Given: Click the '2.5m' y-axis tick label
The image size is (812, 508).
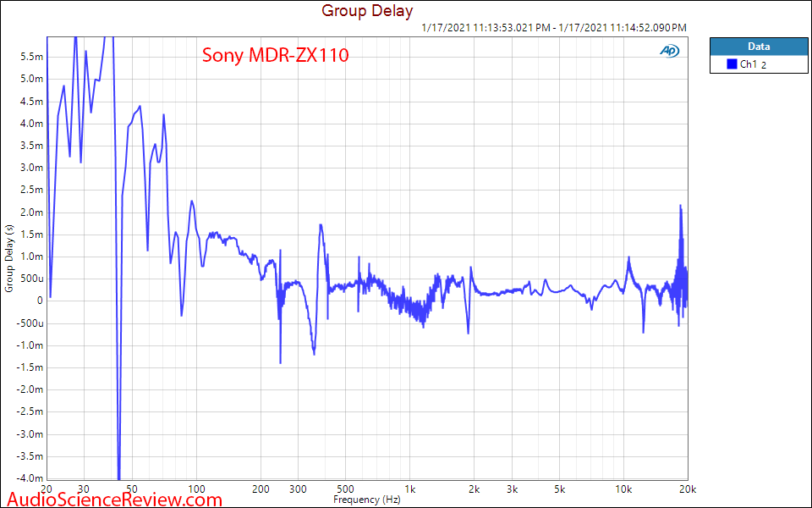Looking at the screenshot, I should click(31, 190).
